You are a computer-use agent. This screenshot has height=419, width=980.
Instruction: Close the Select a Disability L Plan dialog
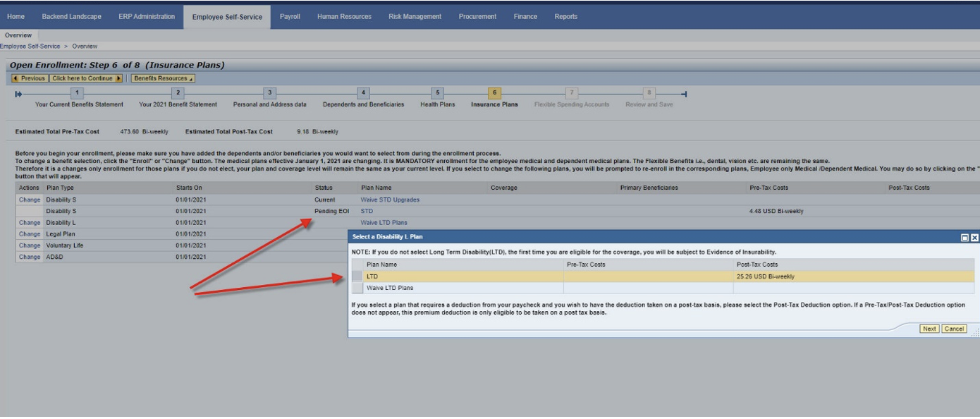pos(974,238)
